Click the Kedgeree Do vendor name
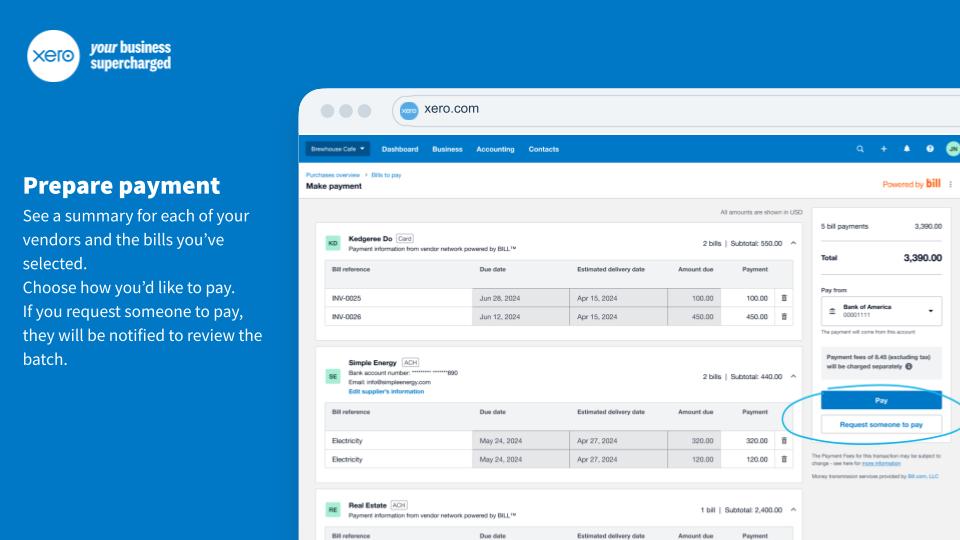This screenshot has height=540, width=960. [x=370, y=239]
